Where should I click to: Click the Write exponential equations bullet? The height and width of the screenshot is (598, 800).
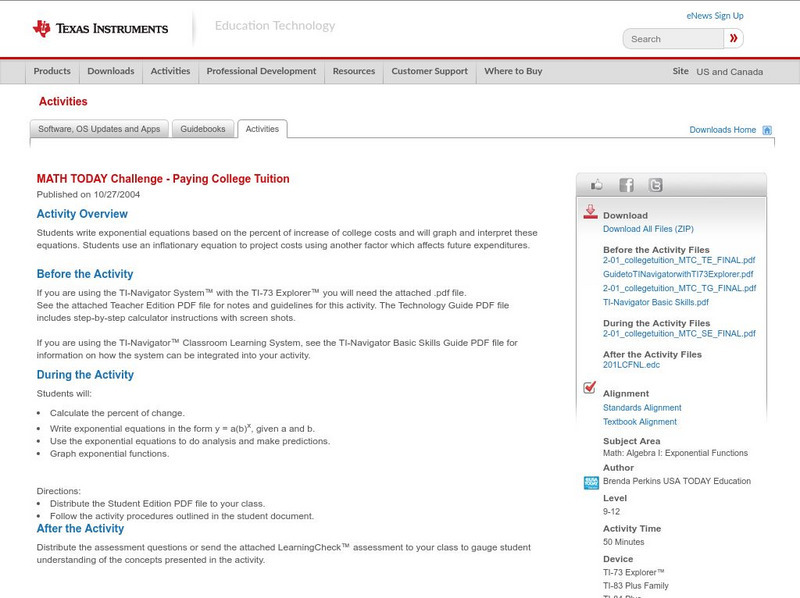tap(182, 428)
